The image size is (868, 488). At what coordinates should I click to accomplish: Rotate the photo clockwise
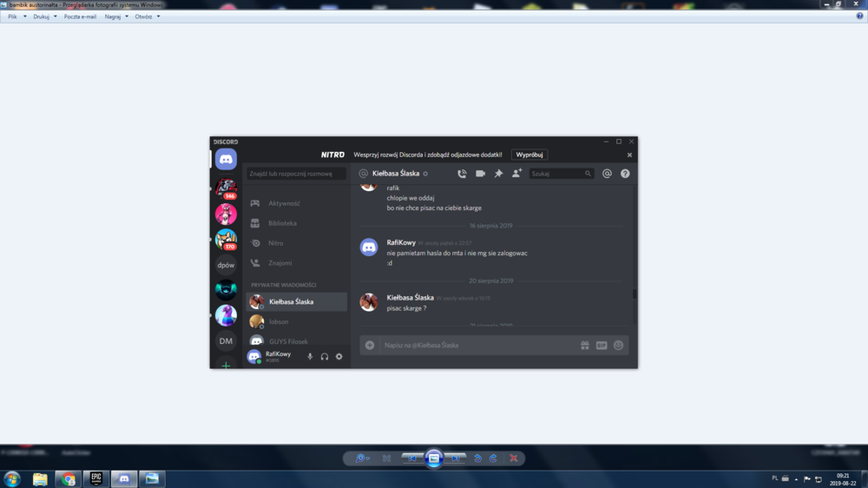coord(493,458)
